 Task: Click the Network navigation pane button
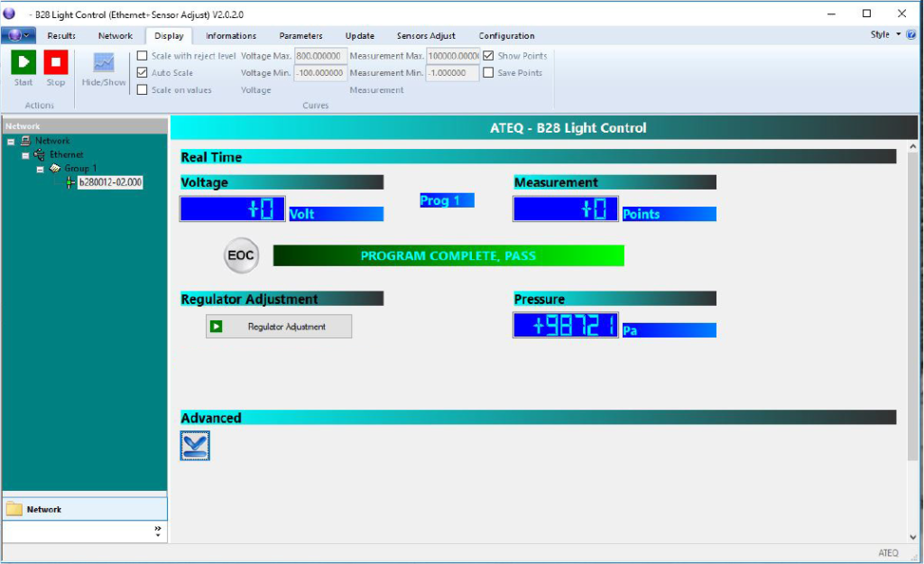point(85,510)
